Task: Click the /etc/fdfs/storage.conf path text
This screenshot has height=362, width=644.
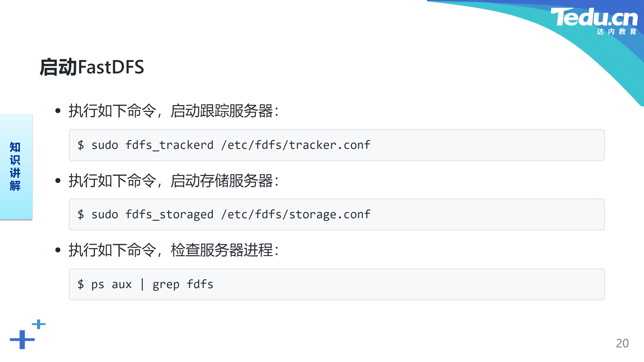Action: (296, 214)
